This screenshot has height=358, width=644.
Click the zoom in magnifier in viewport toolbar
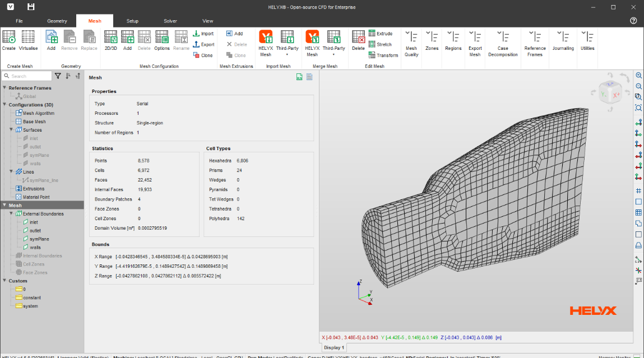tap(638, 76)
